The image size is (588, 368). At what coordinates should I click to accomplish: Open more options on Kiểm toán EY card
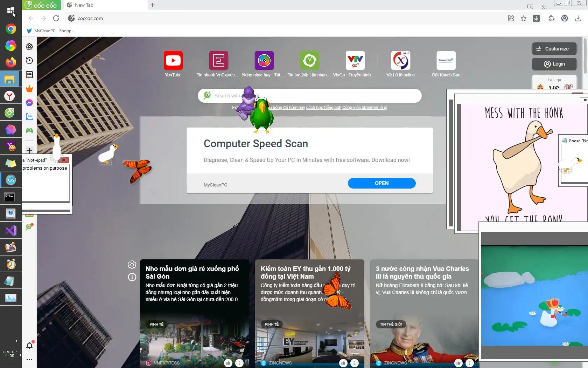tap(355, 363)
